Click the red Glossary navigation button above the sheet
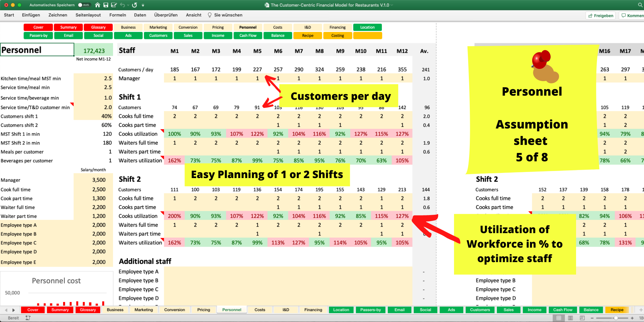Image resolution: width=644 pixels, height=322 pixels. coord(98,27)
